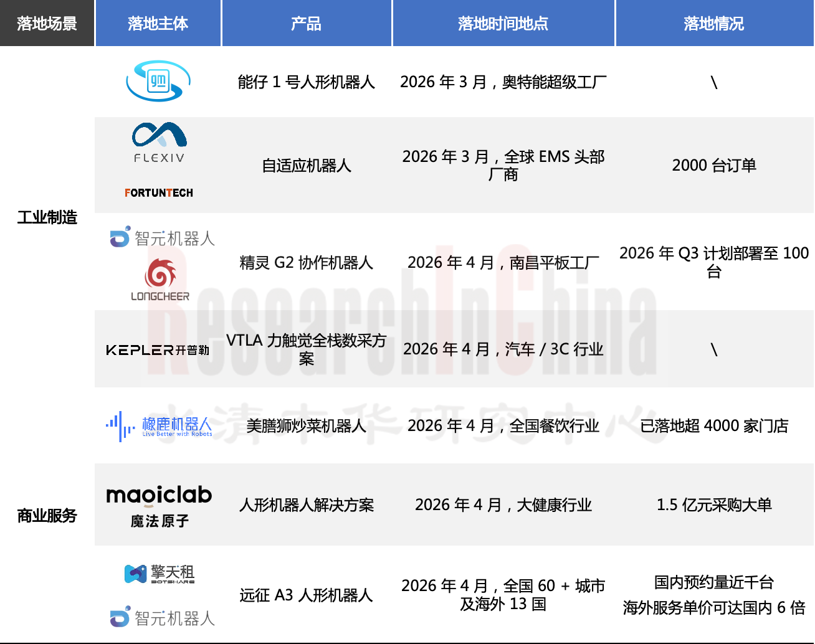Select the 落地情况 column header
The width and height of the screenshot is (815, 644).
715,23
